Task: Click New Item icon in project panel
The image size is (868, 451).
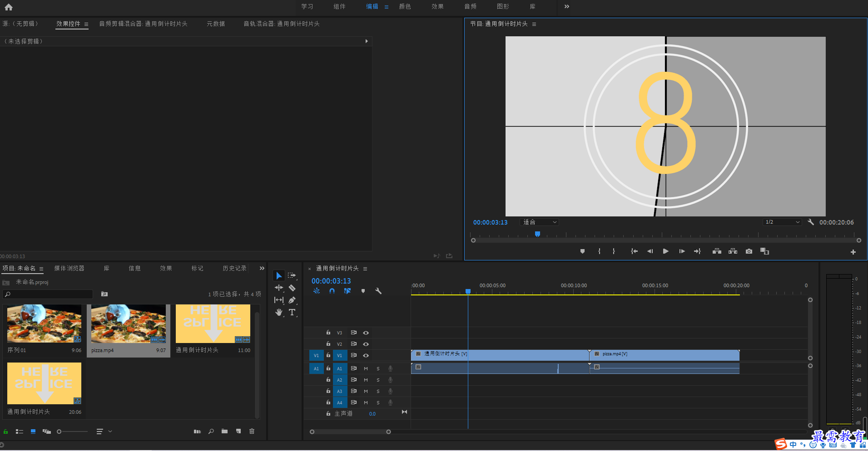Action: pyautogui.click(x=238, y=431)
